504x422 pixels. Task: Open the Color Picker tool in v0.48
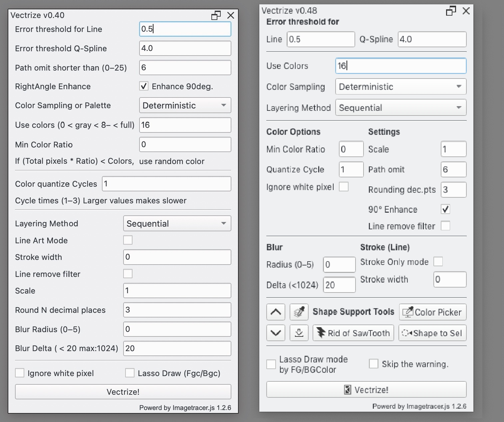[432, 312]
